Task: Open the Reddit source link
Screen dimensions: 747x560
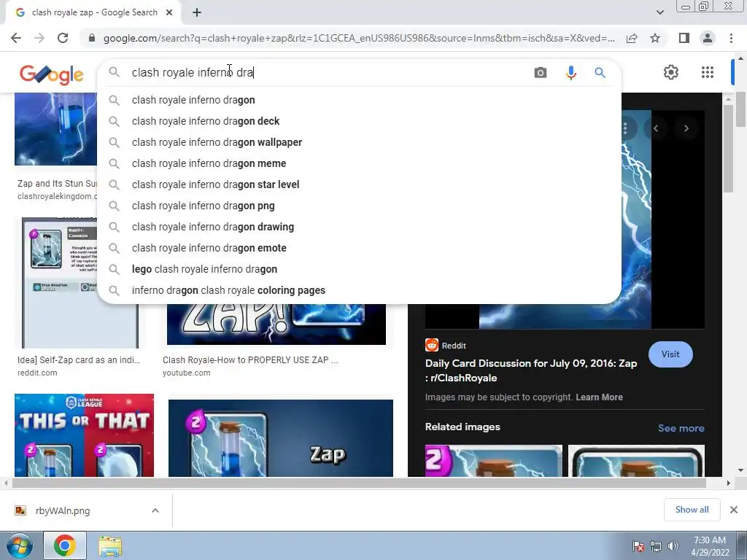Action: pos(446,345)
